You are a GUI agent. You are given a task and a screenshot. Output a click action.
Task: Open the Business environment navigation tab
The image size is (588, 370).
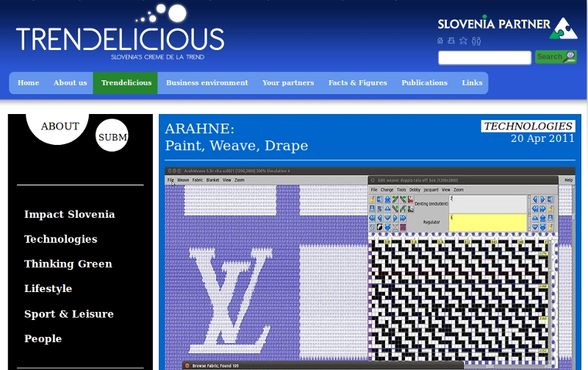coord(207,83)
